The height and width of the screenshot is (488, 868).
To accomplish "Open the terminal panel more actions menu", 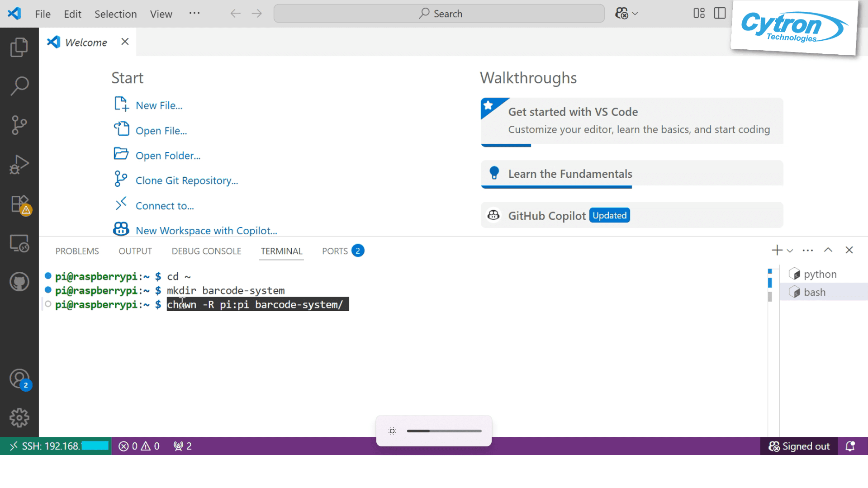I will 807,250.
